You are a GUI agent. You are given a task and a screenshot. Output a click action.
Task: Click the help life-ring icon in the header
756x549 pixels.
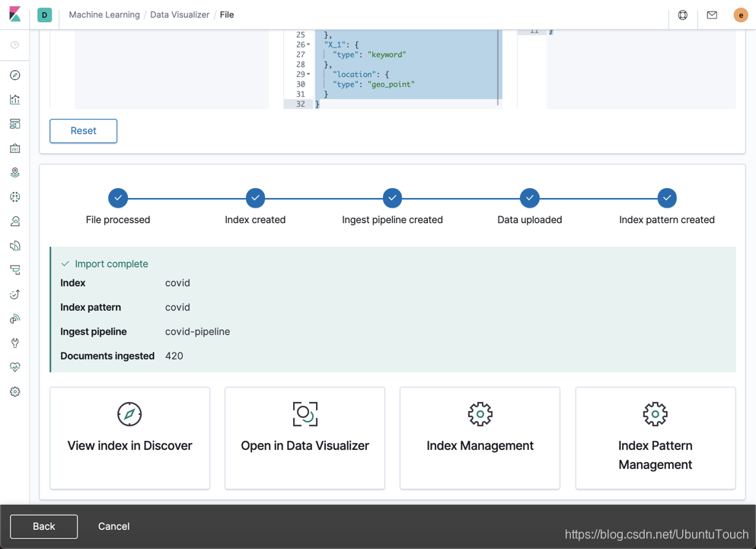point(682,14)
